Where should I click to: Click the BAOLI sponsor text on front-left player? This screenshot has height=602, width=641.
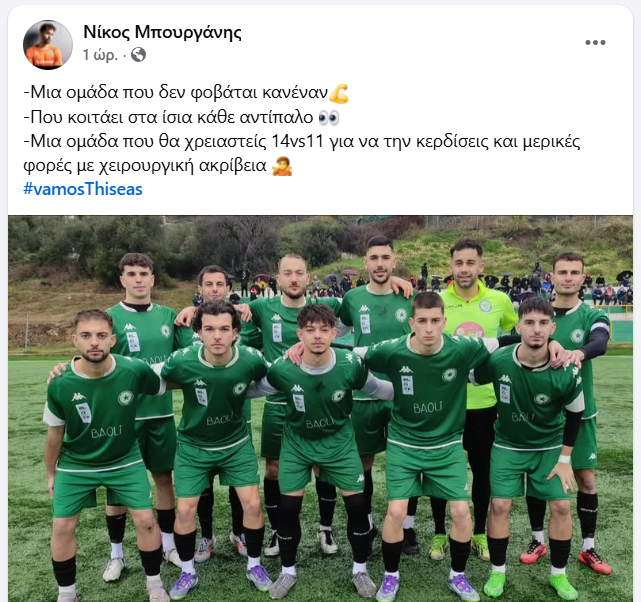[x=106, y=432]
